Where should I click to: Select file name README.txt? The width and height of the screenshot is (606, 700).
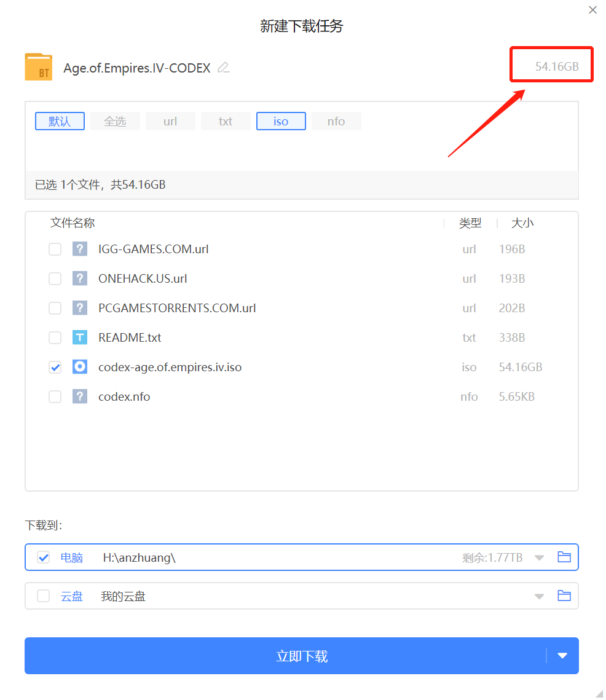[x=130, y=337]
